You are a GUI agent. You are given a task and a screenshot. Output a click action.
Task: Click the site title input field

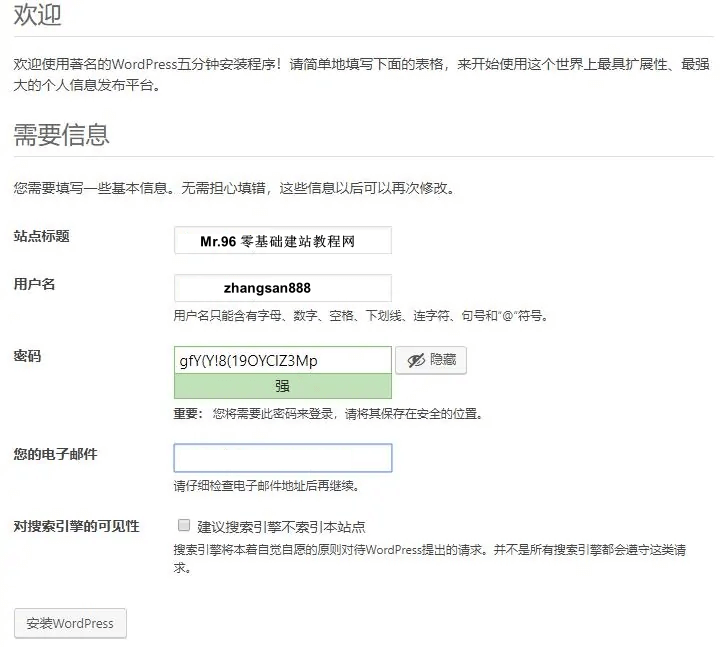283,240
